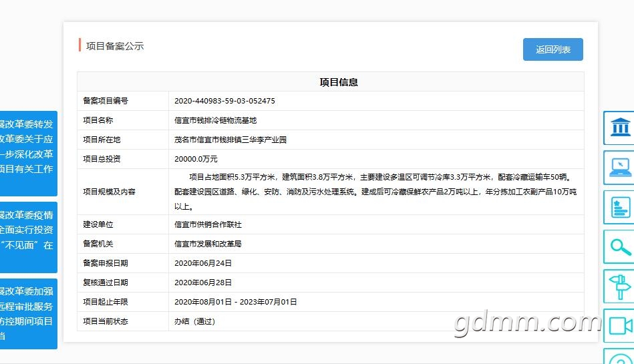Click the 复核通过日期 label cell
Viewport: 634px width, 364px height.
[123, 283]
